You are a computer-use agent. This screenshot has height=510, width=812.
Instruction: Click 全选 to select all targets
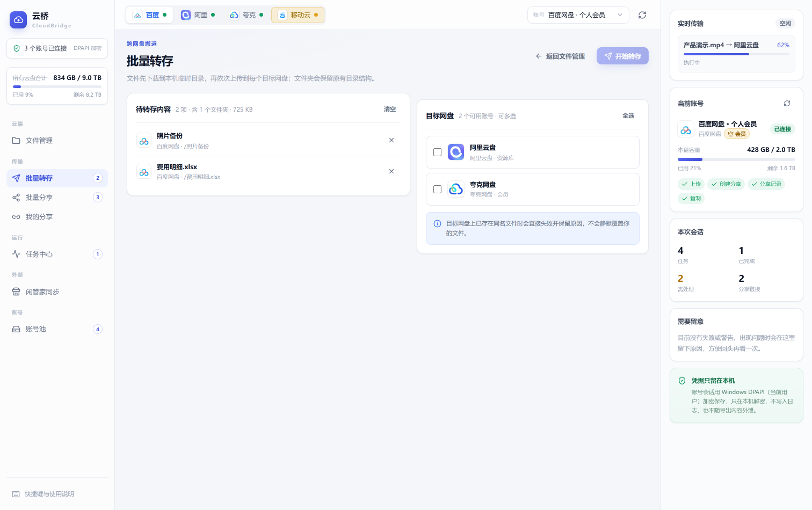(x=628, y=116)
